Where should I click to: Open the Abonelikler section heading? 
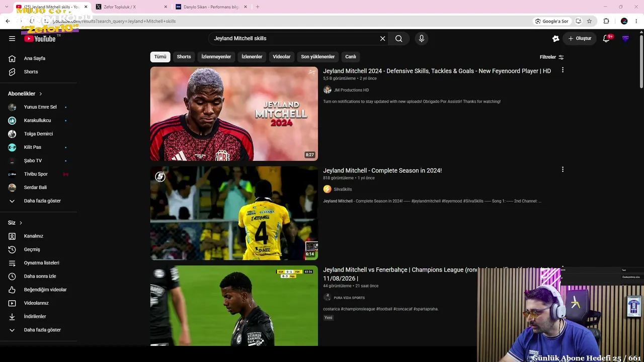click(x=25, y=94)
